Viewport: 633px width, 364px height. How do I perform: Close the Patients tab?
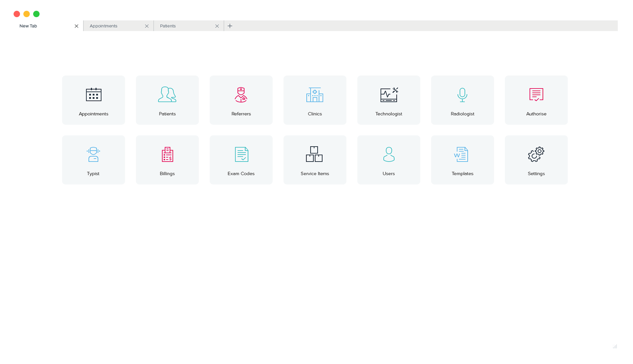click(x=217, y=26)
